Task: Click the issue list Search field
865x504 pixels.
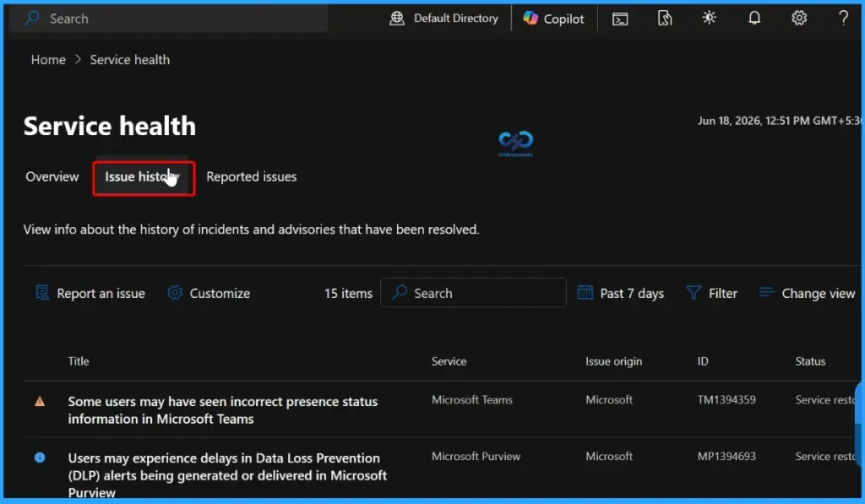Action: (473, 292)
